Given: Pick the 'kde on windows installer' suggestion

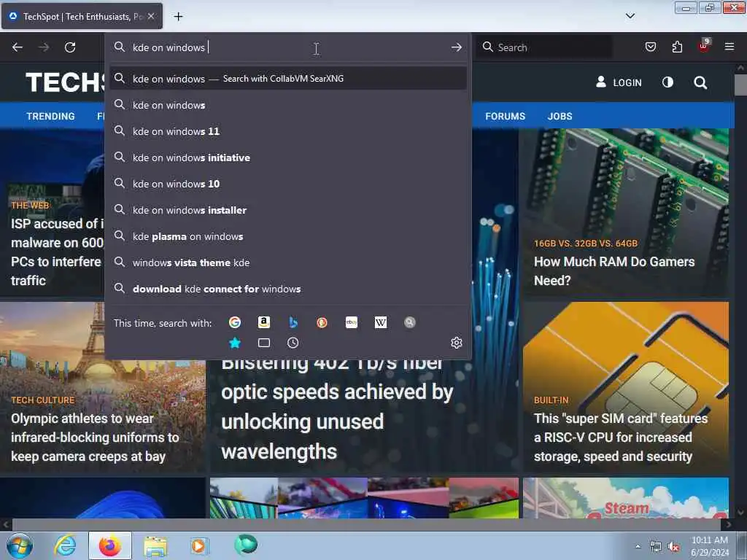Looking at the screenshot, I should point(288,209).
